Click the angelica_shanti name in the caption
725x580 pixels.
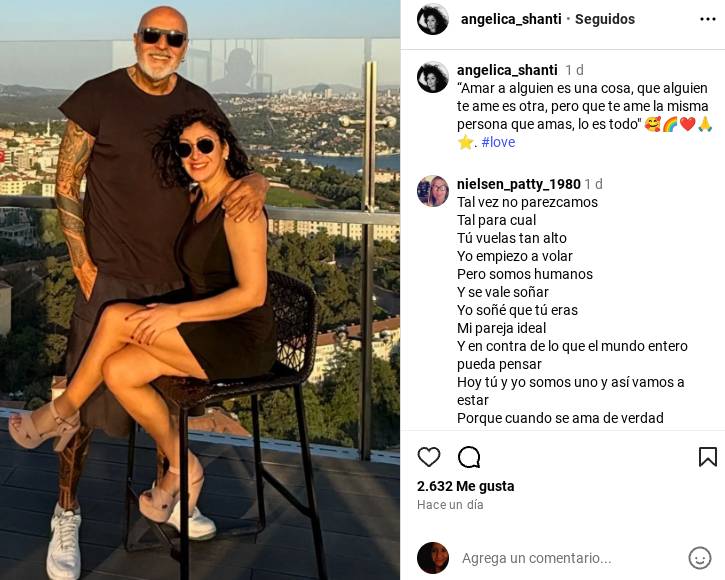pos(507,70)
